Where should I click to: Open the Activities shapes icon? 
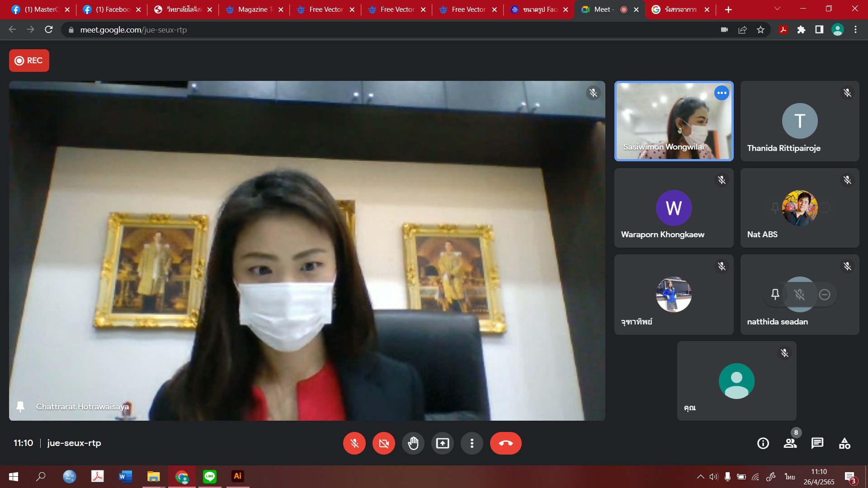point(844,443)
